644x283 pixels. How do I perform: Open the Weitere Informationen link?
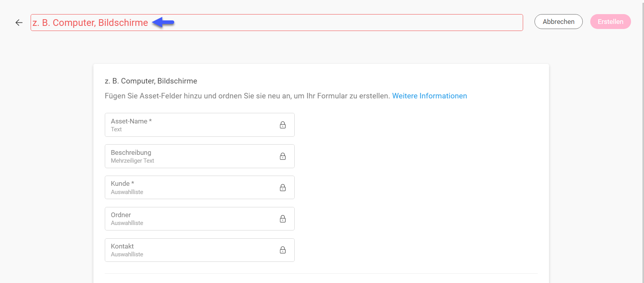click(429, 96)
